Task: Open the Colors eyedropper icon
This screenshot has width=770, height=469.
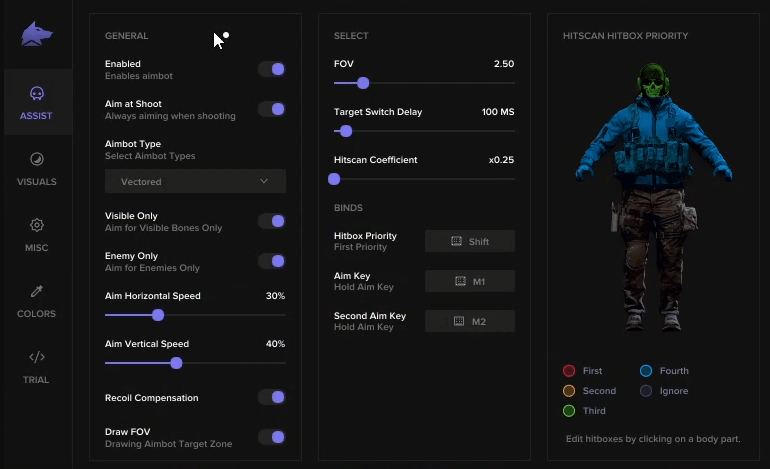Action: (37, 291)
